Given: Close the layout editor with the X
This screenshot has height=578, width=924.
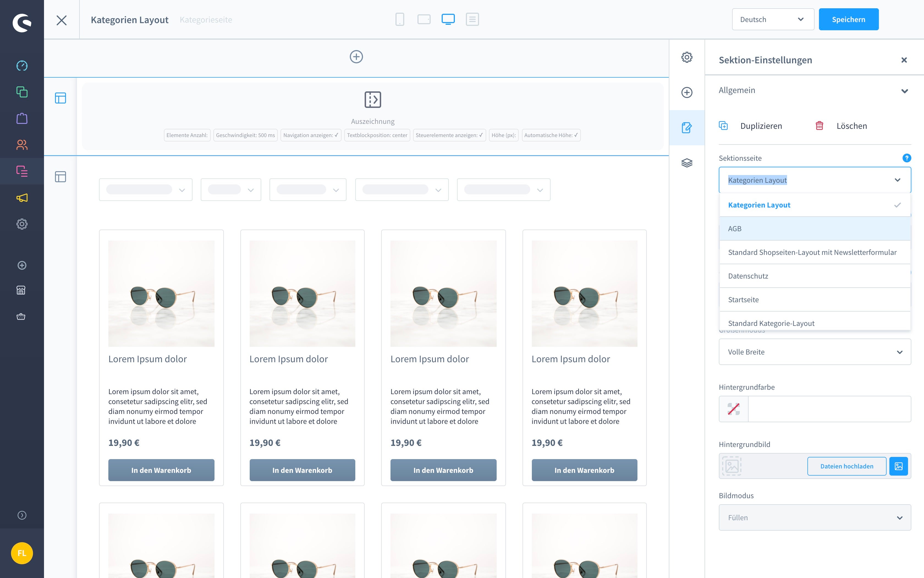Looking at the screenshot, I should [x=62, y=20].
